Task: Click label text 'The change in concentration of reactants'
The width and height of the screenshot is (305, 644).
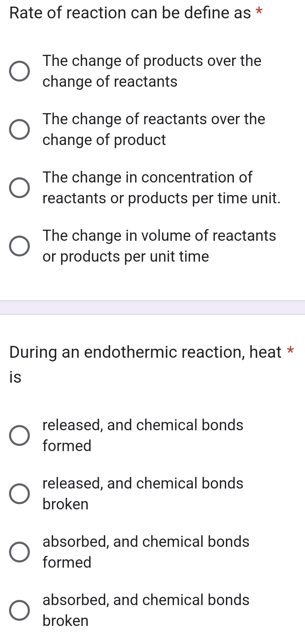Action: tap(161, 188)
